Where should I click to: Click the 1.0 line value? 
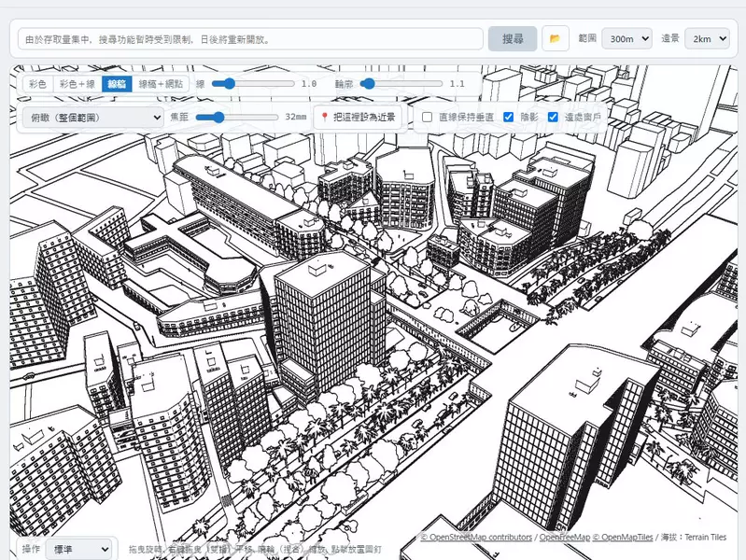[x=309, y=84]
